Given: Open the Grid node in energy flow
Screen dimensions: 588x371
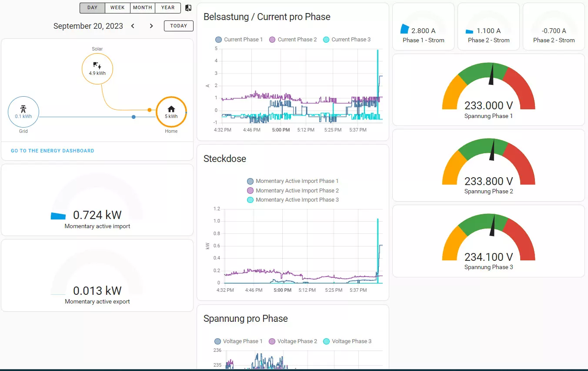Looking at the screenshot, I should [23, 112].
